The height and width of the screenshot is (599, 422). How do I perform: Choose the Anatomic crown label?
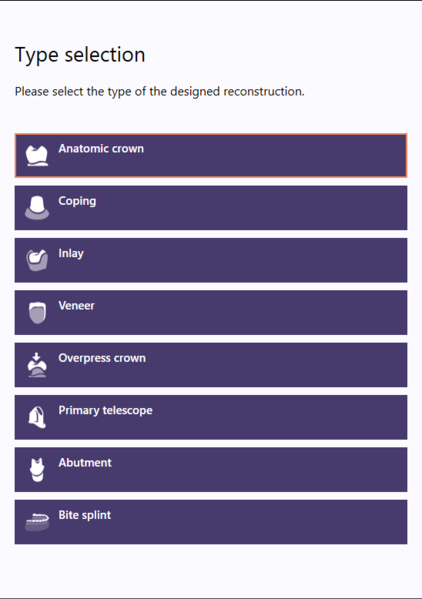(x=101, y=149)
